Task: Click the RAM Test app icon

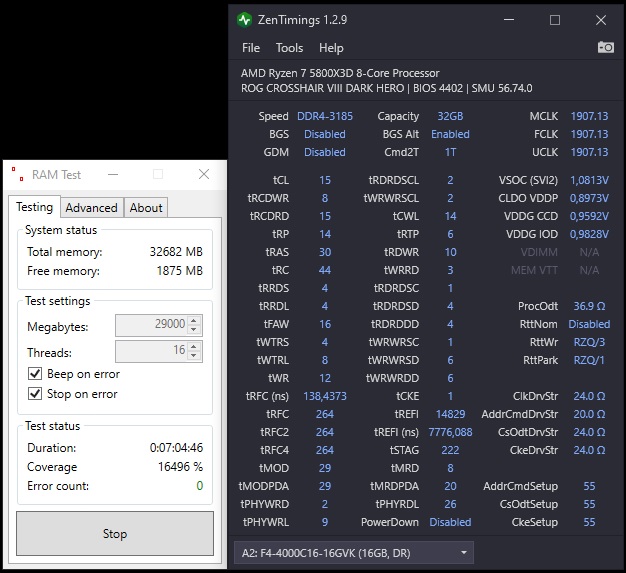Action: point(17,174)
